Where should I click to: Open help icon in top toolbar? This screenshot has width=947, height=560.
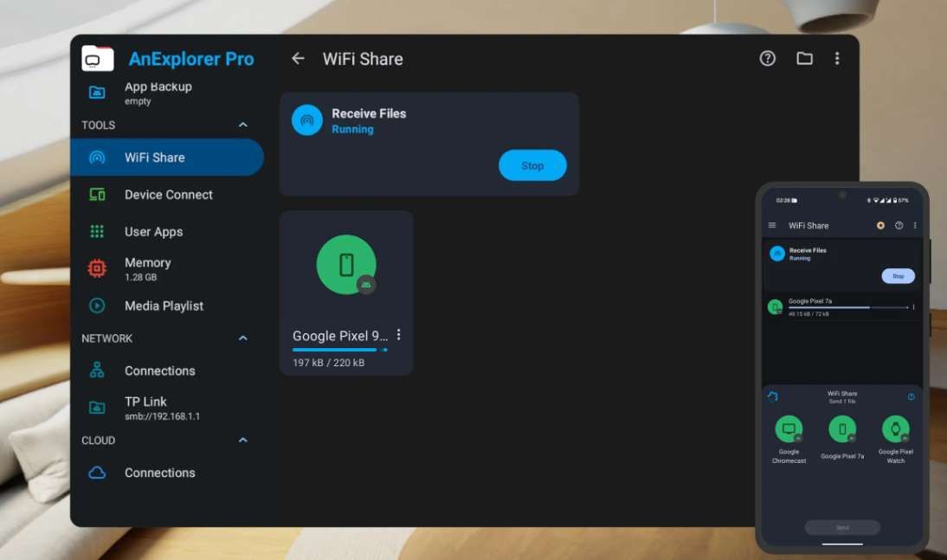point(767,59)
